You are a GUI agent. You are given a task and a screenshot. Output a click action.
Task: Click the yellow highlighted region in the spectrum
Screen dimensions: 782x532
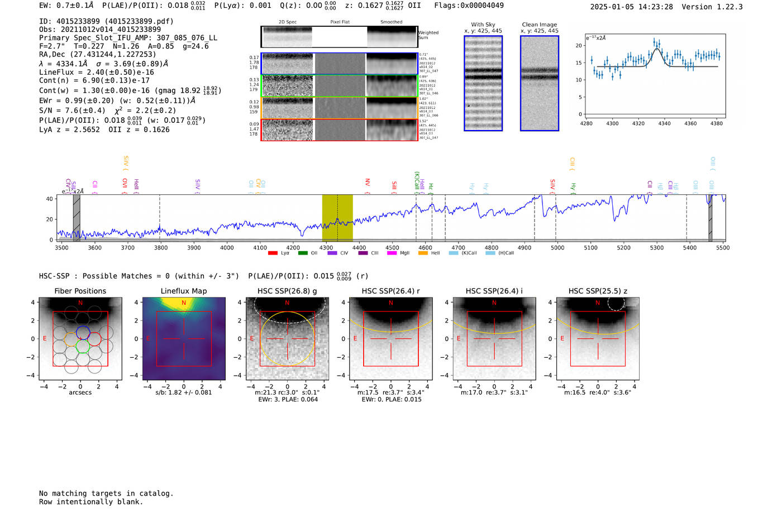pos(337,218)
